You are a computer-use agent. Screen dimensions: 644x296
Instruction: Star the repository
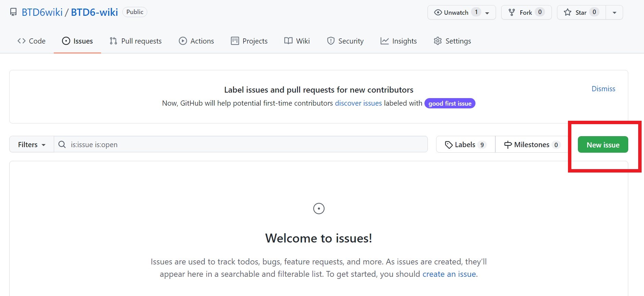coord(581,12)
